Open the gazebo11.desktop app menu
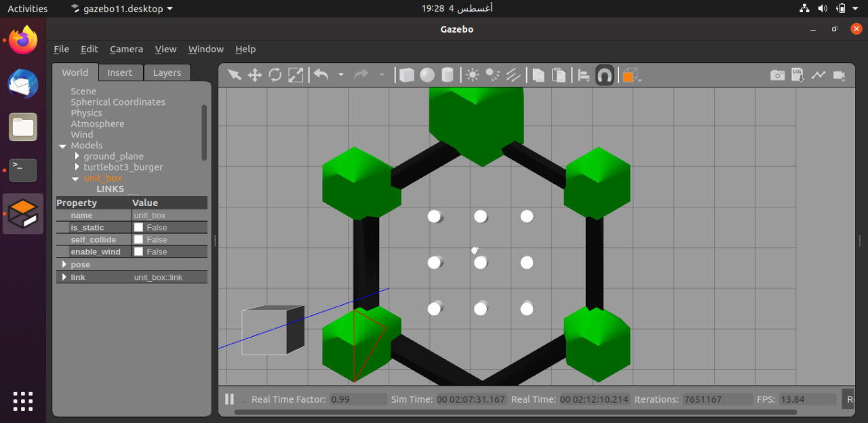 121,9
